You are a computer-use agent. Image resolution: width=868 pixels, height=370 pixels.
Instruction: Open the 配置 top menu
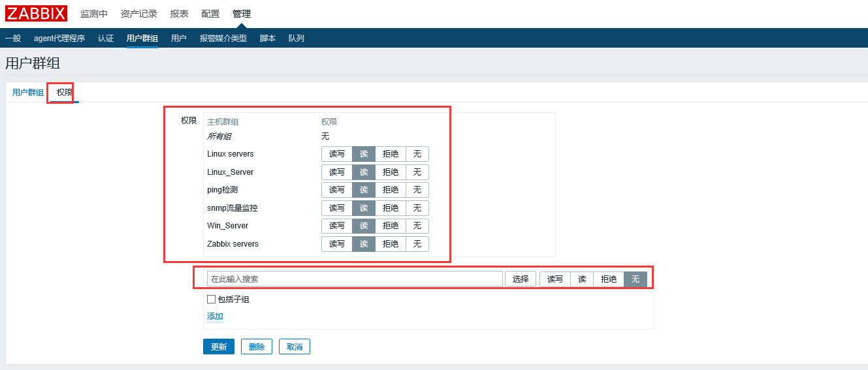[210, 14]
